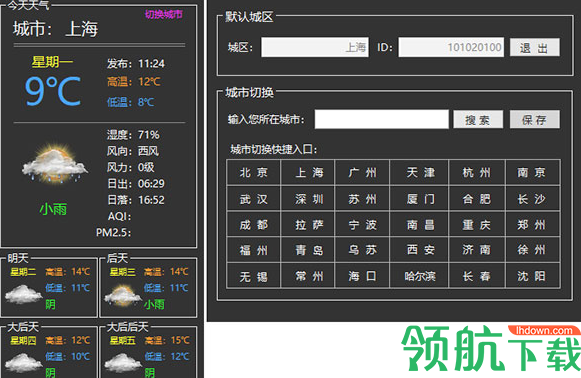Select 徐州 city shortcut
The width and height of the screenshot is (581, 378).
[x=533, y=250]
